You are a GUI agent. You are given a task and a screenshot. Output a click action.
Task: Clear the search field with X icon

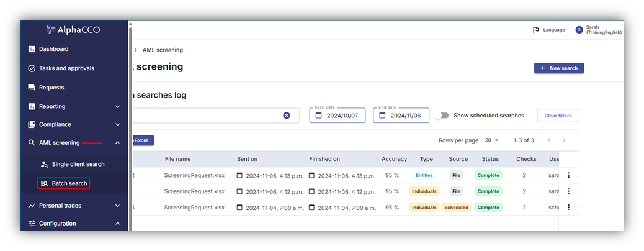click(x=287, y=116)
